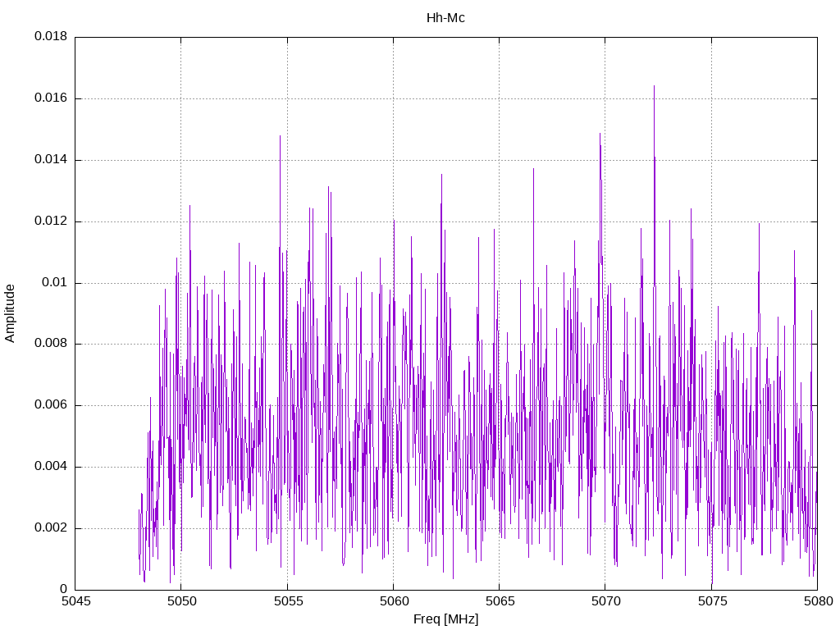Screen dimensions: 840x630
Task: Click the 0.006 y-axis tick label
Action: pos(51,405)
